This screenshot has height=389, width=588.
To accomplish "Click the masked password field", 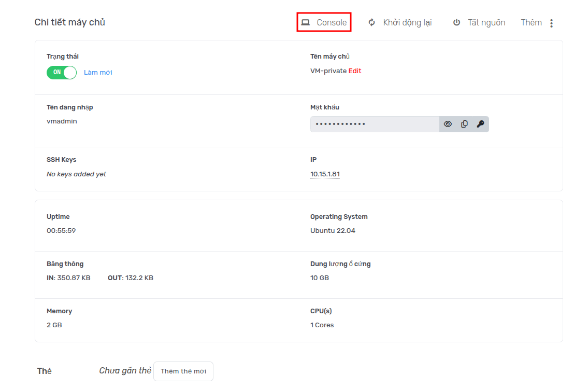I will [375, 124].
